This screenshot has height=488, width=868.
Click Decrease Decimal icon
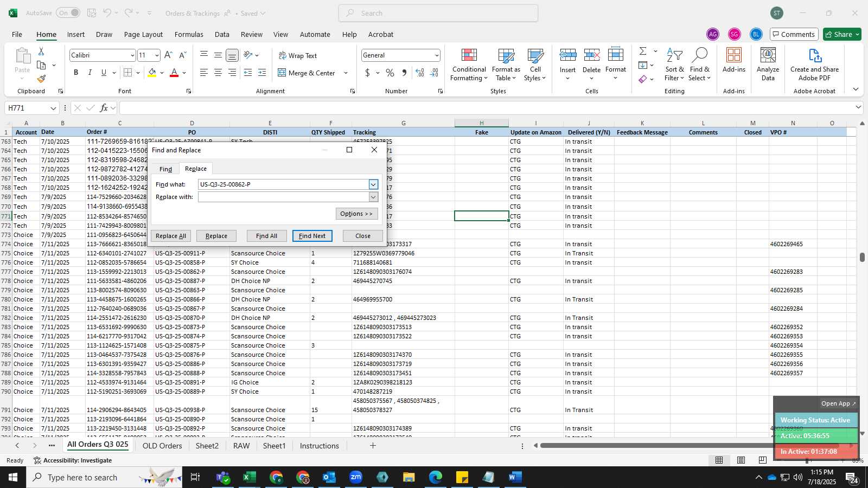point(434,73)
